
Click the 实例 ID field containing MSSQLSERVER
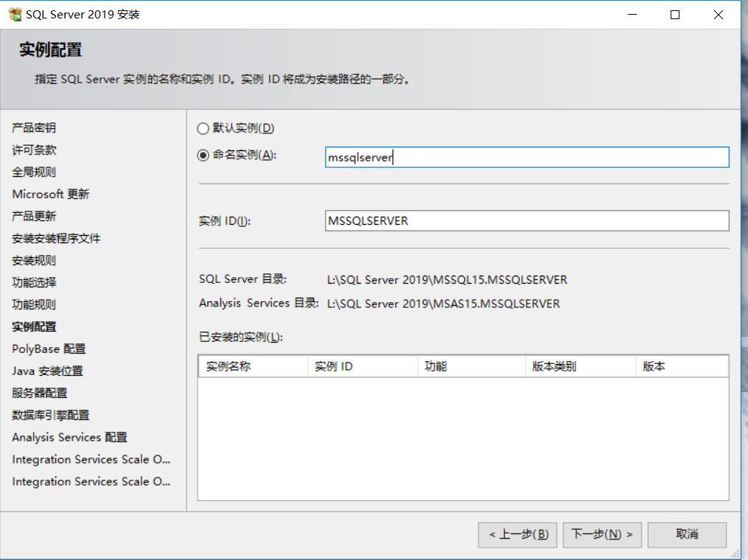coord(527,221)
